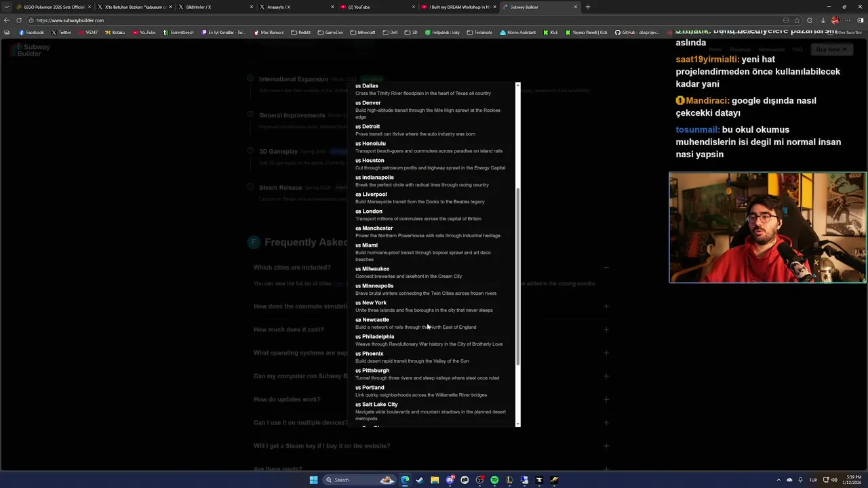The image size is (868, 488).
Task: Open the Facebook bookmark
Action: (x=31, y=32)
